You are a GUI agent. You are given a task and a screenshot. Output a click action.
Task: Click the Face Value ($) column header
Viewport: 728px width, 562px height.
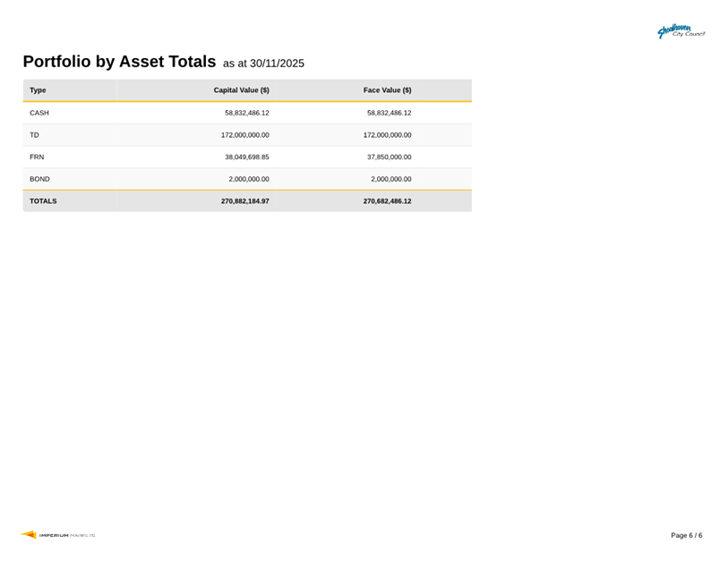(x=387, y=90)
